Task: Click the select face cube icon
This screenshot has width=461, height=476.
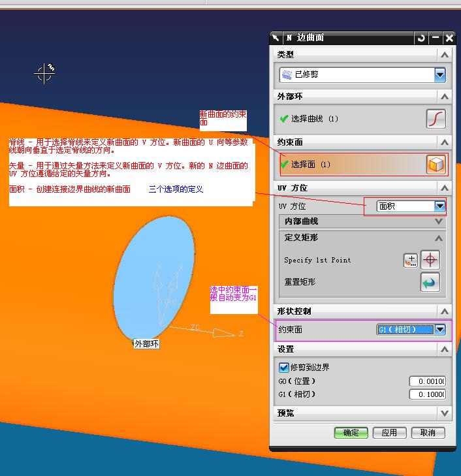Action: pyautogui.click(x=436, y=165)
